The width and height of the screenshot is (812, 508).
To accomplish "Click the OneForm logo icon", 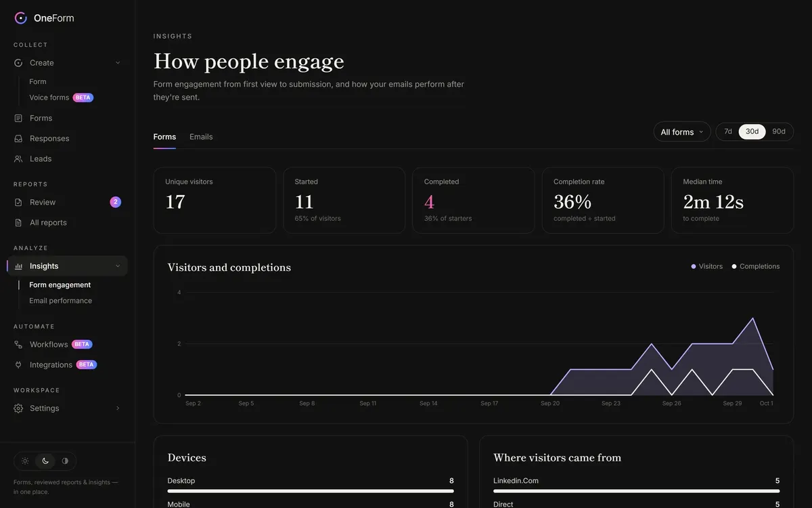I will (20, 18).
